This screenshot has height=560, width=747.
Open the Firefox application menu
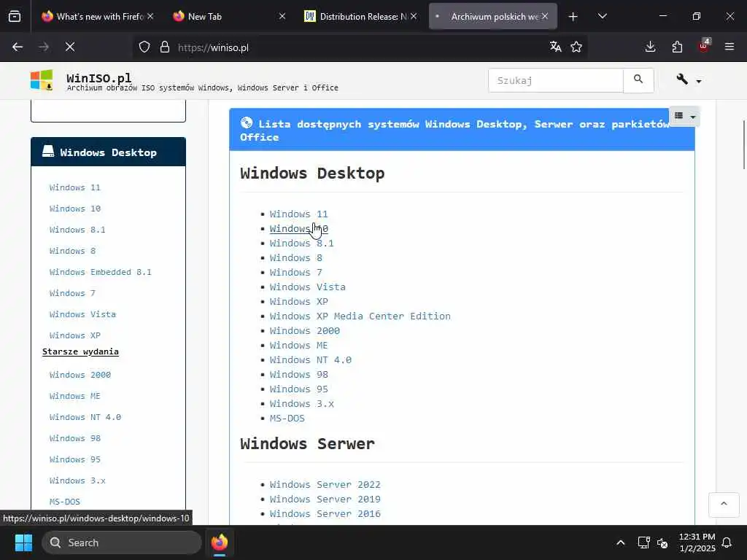point(729,47)
